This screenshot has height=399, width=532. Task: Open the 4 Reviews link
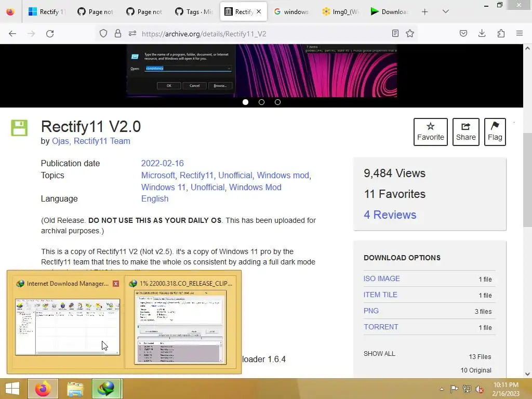tap(390, 215)
